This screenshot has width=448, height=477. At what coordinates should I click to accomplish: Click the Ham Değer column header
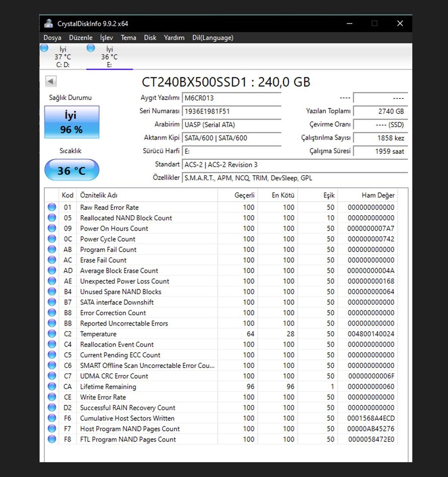click(x=368, y=195)
